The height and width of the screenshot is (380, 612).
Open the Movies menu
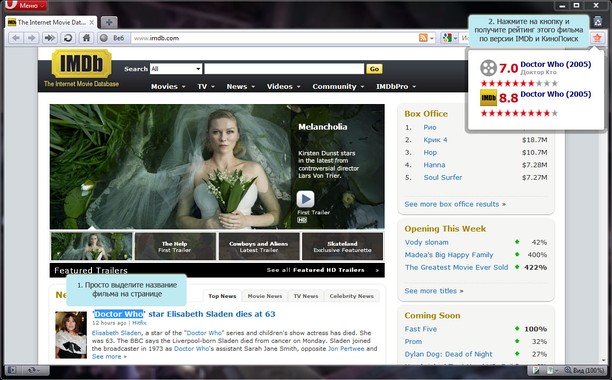coord(168,87)
